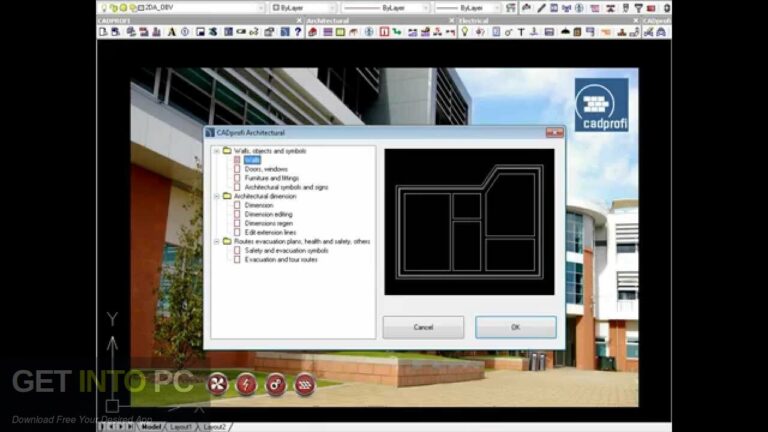Select Dimensions regen in the tree
This screenshot has height=432, width=768.
pyautogui.click(x=268, y=223)
